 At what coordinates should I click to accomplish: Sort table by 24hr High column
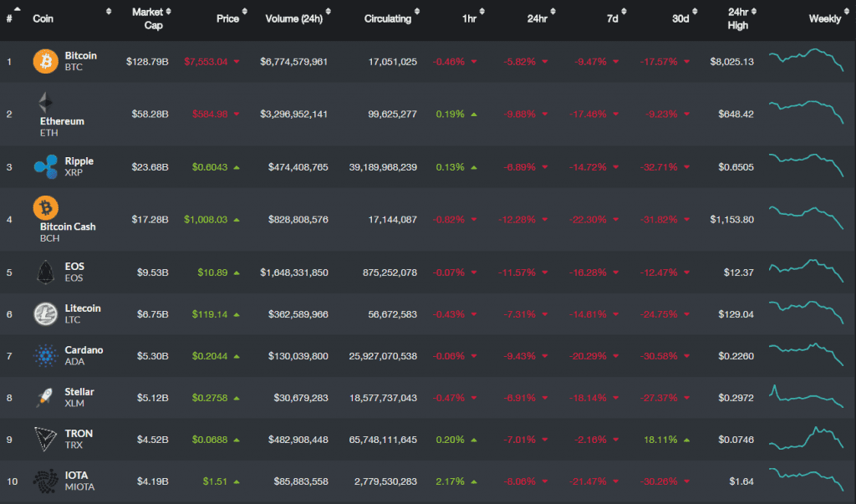(x=754, y=12)
